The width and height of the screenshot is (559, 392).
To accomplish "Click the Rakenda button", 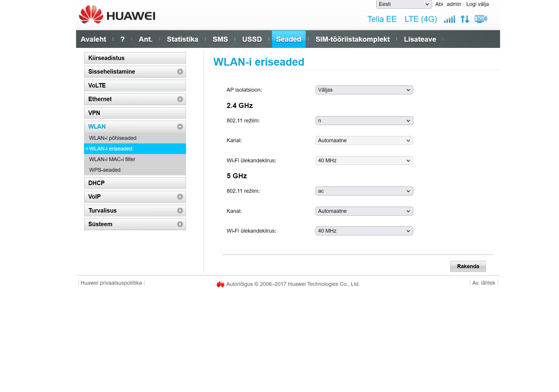I will tap(468, 266).
